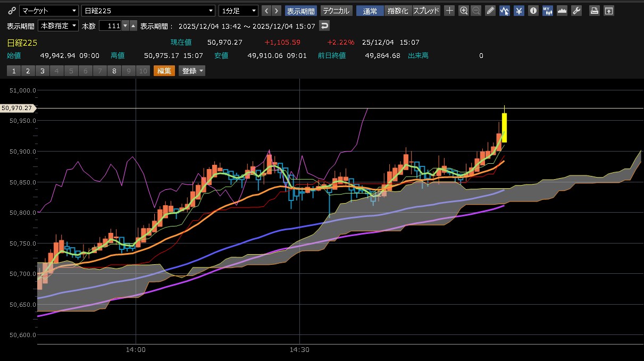
Task: Print the chart with the printer icon
Action: tap(595, 11)
